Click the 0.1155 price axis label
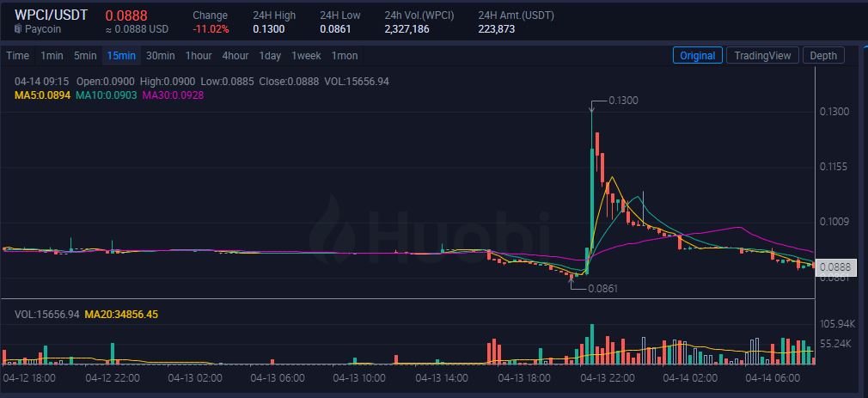This screenshot has width=868, height=398. tap(834, 167)
